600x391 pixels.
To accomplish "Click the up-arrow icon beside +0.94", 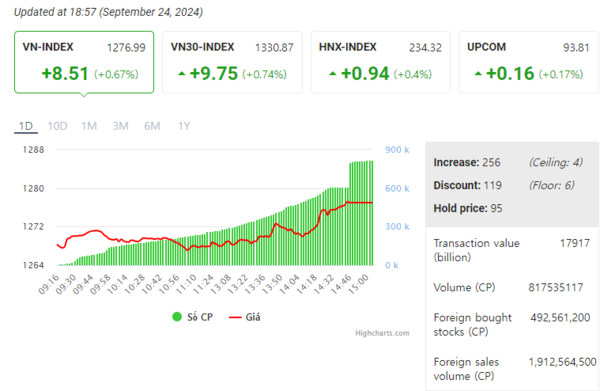I will click(333, 73).
